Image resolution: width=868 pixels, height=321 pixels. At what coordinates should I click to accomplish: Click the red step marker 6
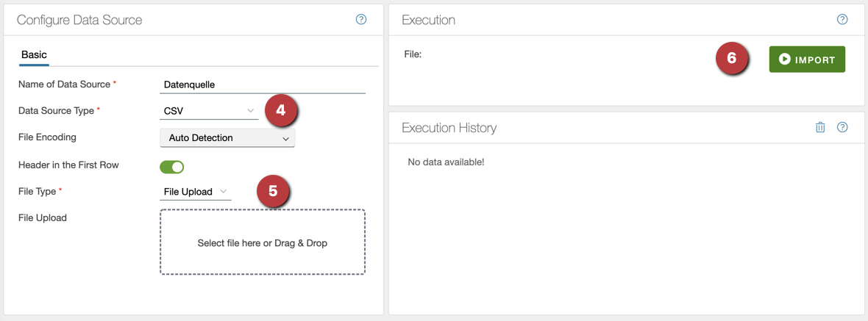tap(731, 59)
